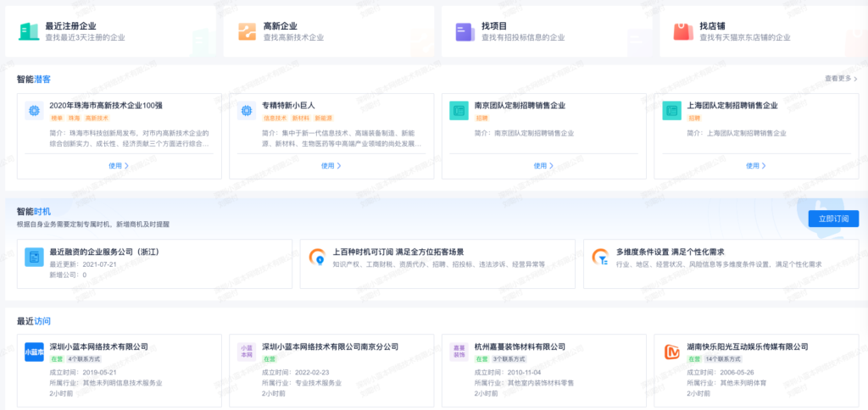Click the orange 高新企业 icon
This screenshot has width=868, height=410.
[x=247, y=31]
